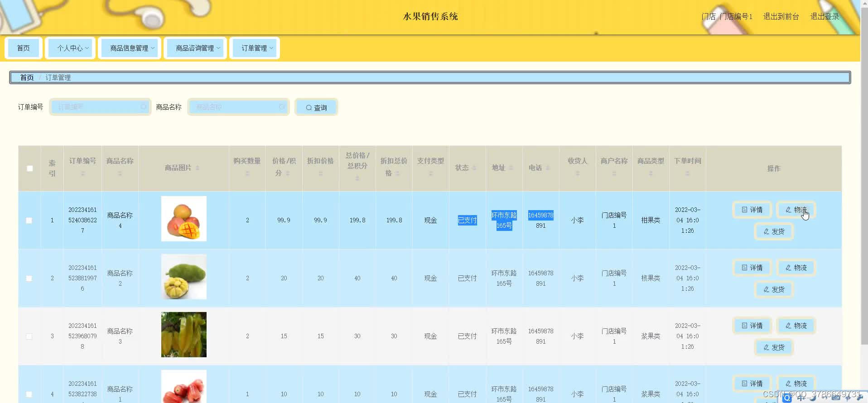The image size is (868, 403).
Task: Open the mango product image in row 1
Action: [x=184, y=219]
